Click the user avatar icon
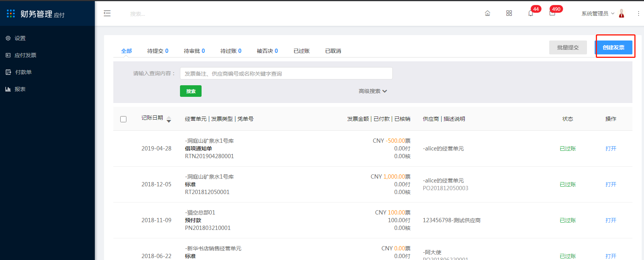Screen dimensions: 644x260 point(621,14)
